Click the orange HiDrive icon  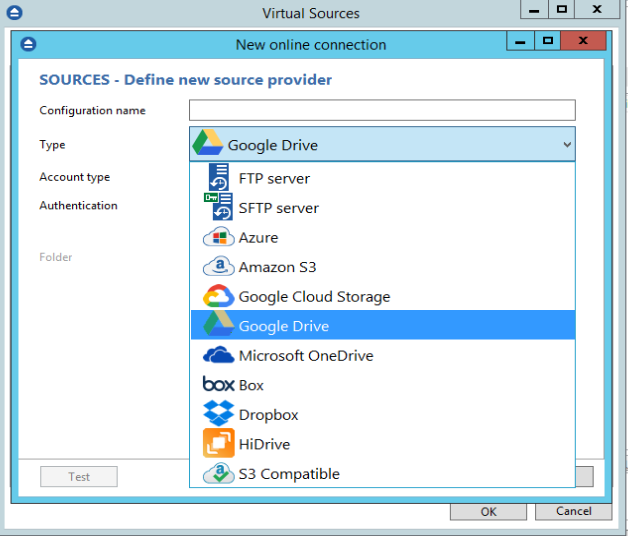(219, 443)
